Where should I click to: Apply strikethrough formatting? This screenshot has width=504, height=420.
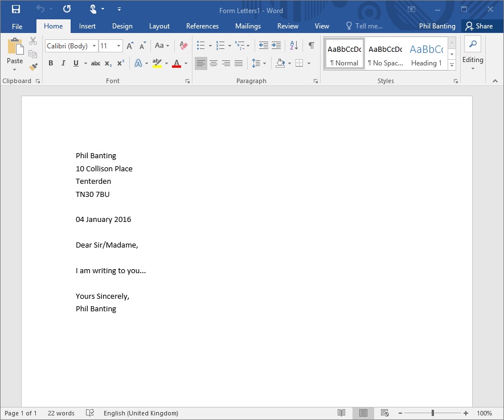(x=96, y=64)
